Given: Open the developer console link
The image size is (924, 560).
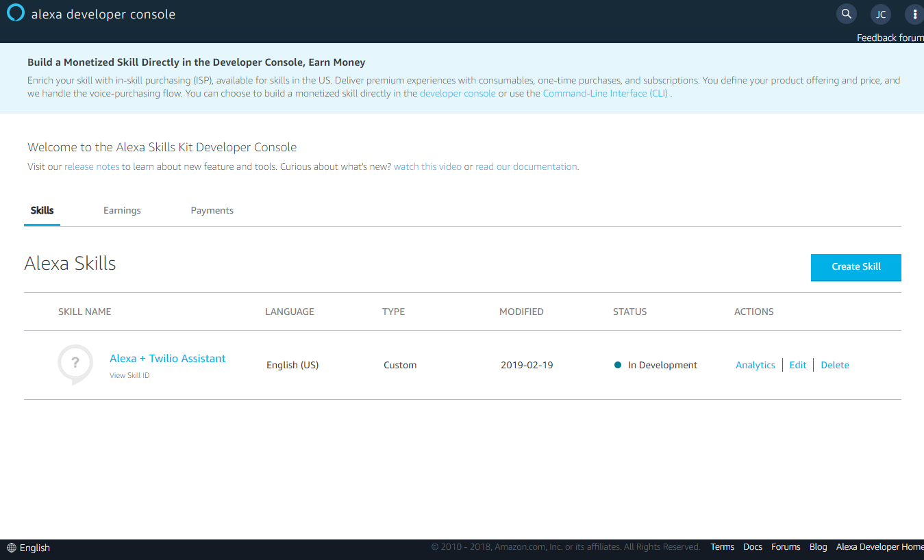Looking at the screenshot, I should coord(458,93).
